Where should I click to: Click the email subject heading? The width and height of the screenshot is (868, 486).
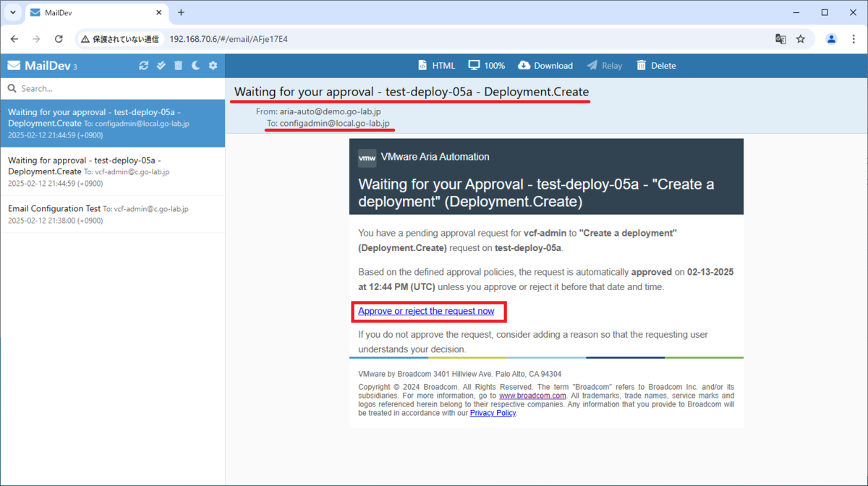pos(412,92)
